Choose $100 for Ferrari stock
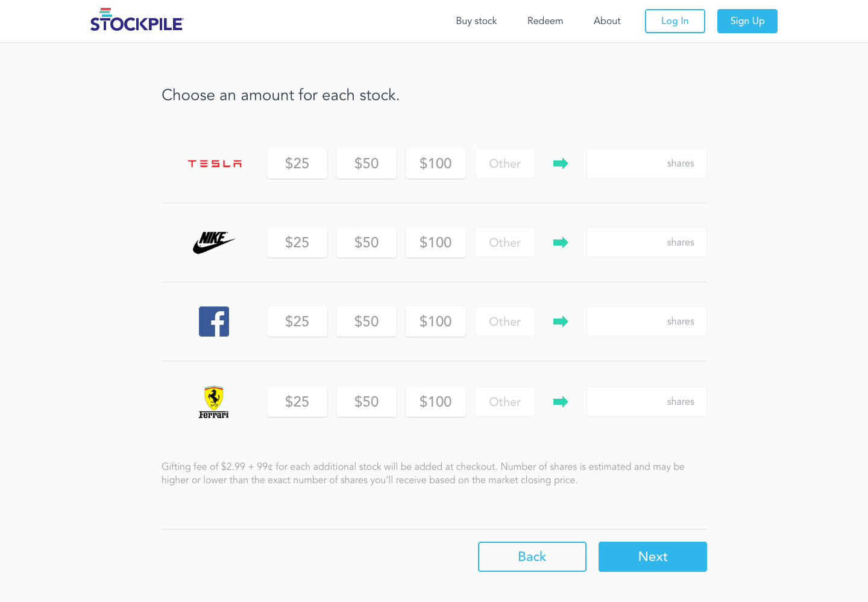The height and width of the screenshot is (602, 868). [x=436, y=402]
